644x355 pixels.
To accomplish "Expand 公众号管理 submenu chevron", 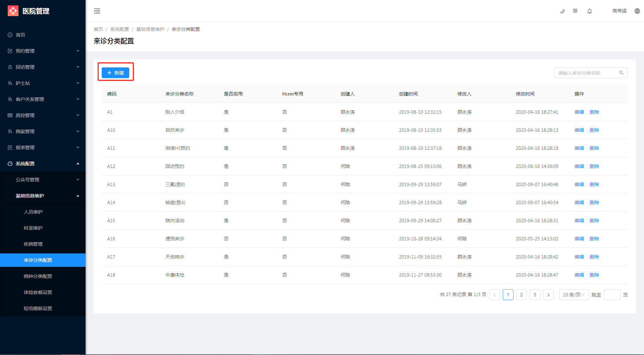I will click(78, 180).
